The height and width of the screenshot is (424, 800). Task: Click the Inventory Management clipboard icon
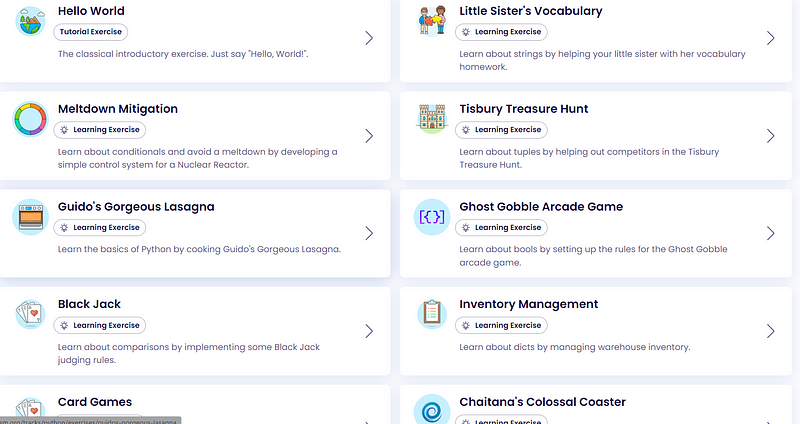[x=432, y=314]
